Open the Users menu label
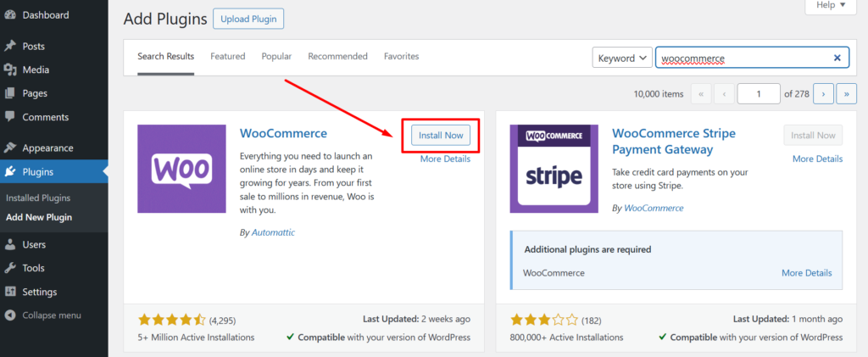The image size is (868, 357). [34, 244]
